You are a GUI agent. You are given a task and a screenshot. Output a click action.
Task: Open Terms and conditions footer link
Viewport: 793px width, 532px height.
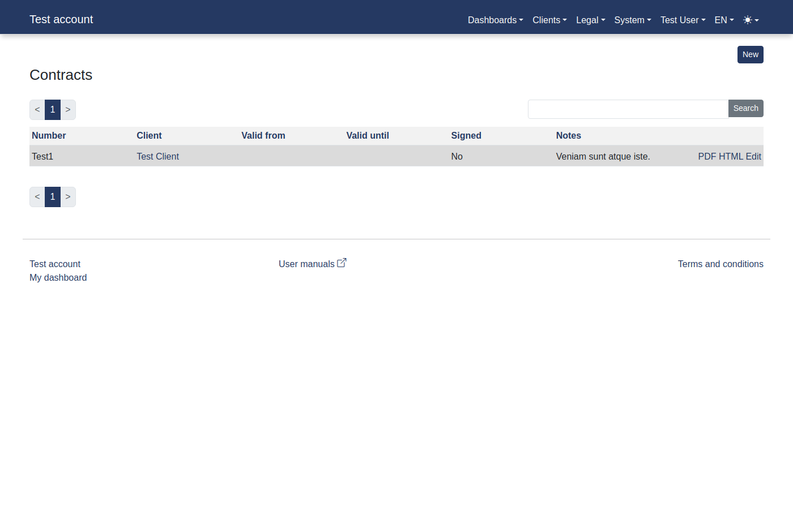coord(720,264)
